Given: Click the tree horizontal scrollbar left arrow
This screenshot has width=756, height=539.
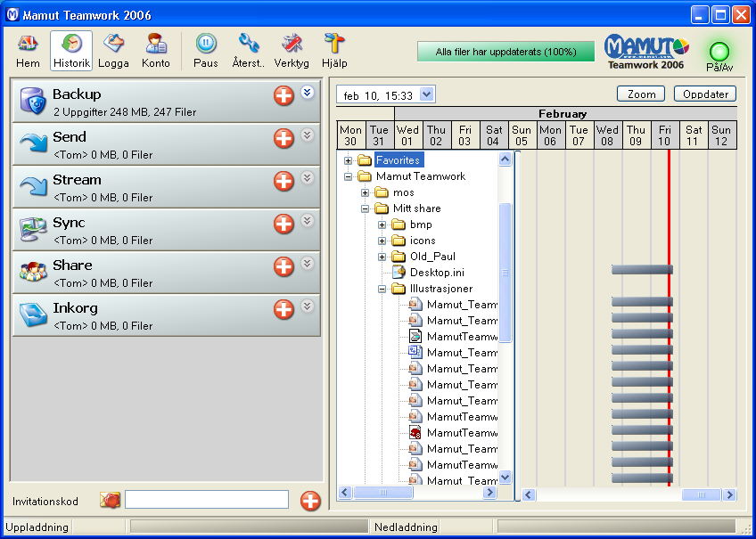Looking at the screenshot, I should pos(344,493).
